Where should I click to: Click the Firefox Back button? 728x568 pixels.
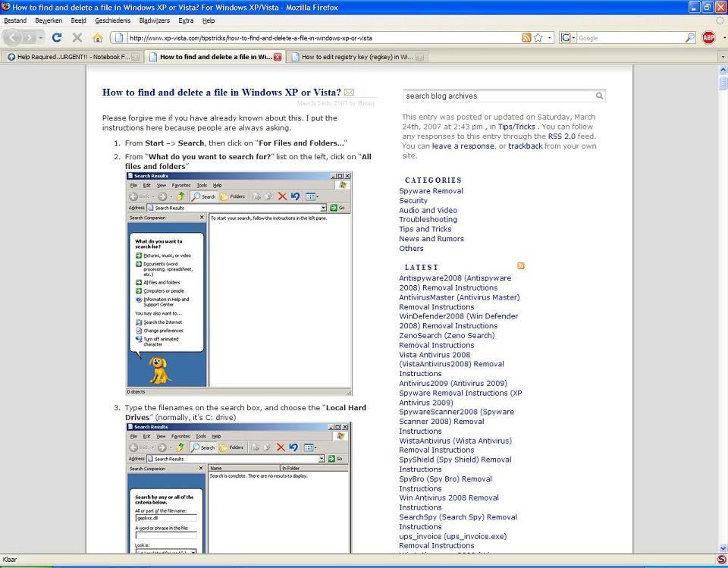[x=13, y=38]
